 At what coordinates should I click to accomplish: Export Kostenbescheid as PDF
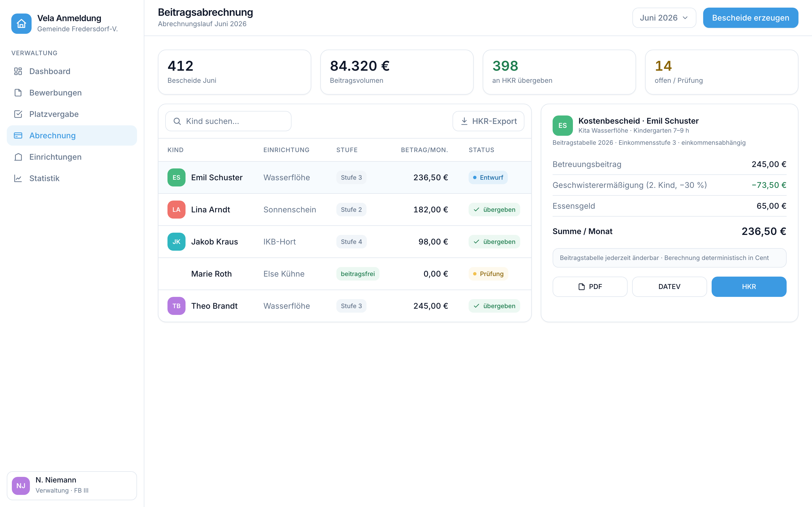(590, 287)
